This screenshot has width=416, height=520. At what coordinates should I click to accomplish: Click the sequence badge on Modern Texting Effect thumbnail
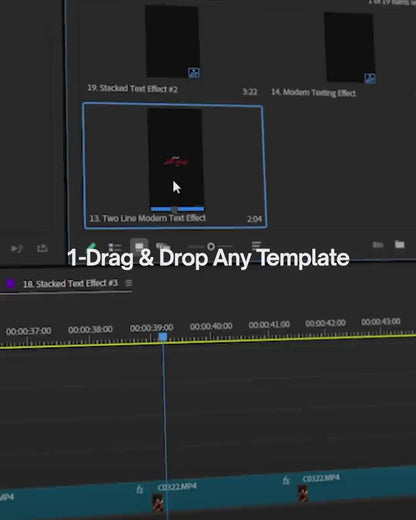click(x=370, y=78)
